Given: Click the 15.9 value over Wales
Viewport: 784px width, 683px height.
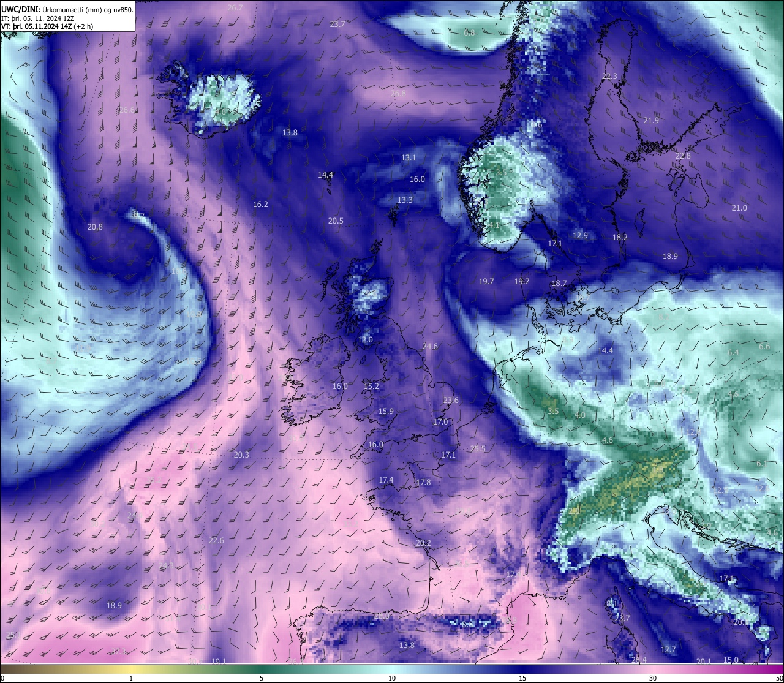Looking at the screenshot, I should tap(386, 412).
